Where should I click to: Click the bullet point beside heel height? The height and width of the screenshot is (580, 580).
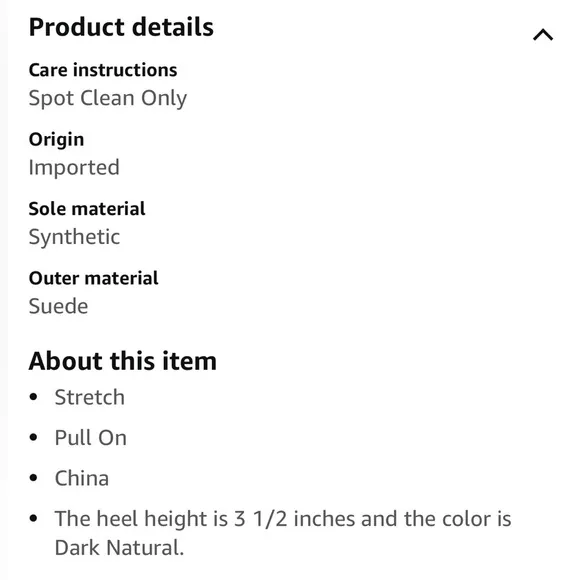coord(33,518)
